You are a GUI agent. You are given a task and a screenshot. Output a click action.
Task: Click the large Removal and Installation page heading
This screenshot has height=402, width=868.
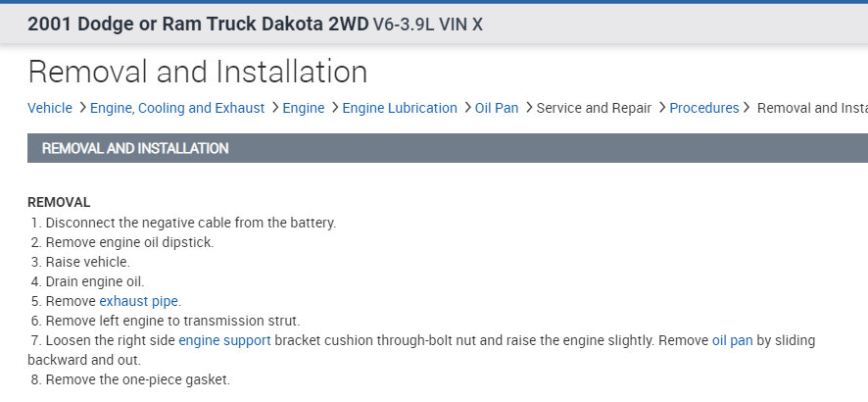click(x=198, y=72)
